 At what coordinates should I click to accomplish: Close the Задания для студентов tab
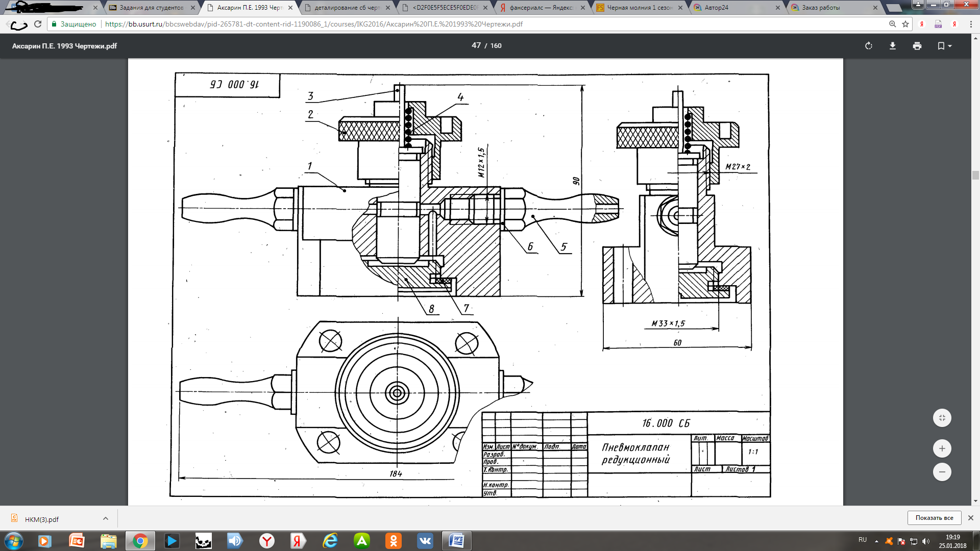193,8
